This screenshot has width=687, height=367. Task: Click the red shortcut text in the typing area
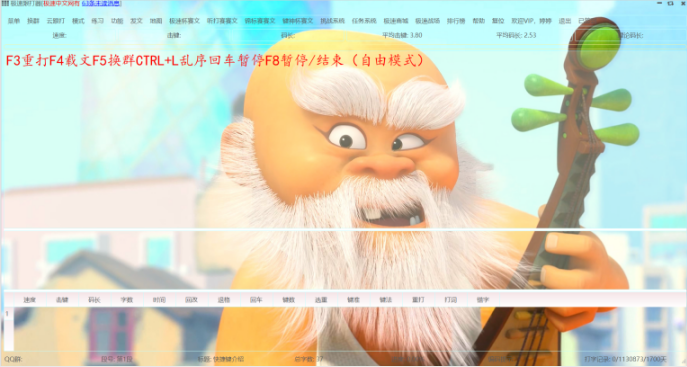tap(215, 60)
